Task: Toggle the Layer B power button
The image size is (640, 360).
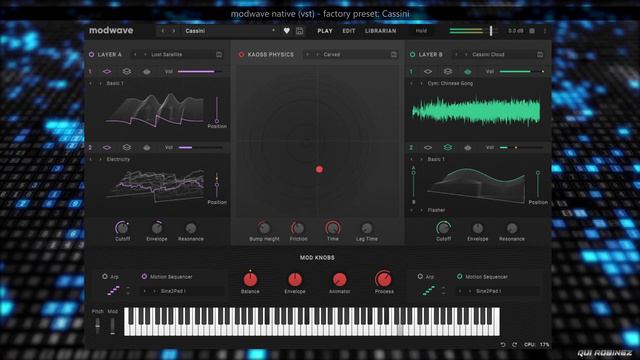Action: pyautogui.click(x=413, y=54)
